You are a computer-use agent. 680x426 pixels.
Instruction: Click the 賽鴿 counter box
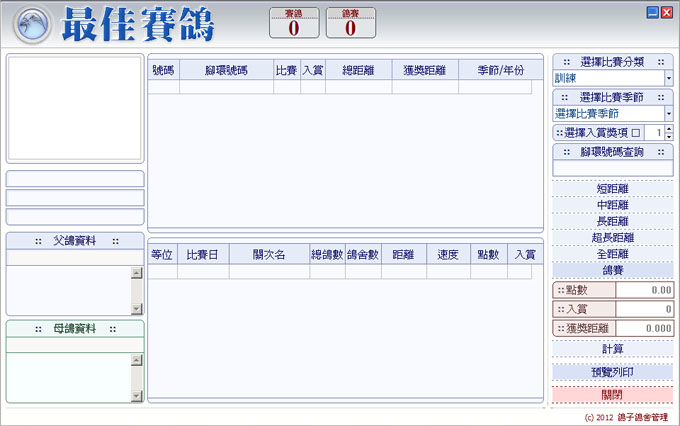[x=294, y=23]
